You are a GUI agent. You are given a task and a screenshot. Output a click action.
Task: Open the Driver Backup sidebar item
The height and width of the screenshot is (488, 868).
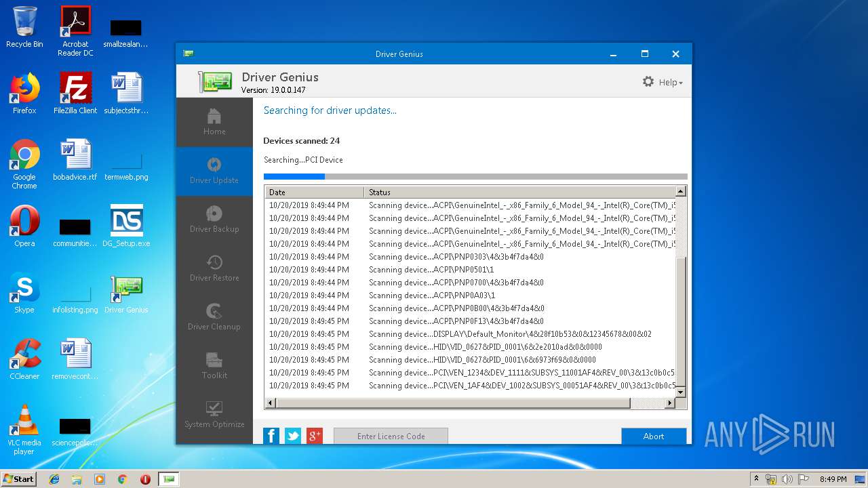(214, 220)
